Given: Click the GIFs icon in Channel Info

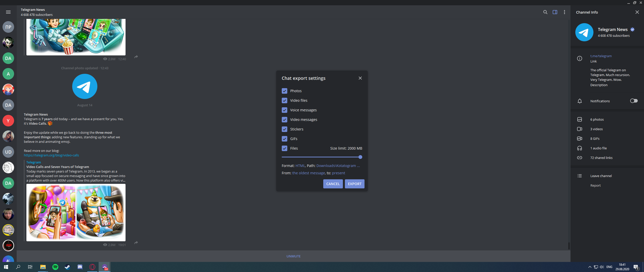Looking at the screenshot, I should pyautogui.click(x=579, y=139).
